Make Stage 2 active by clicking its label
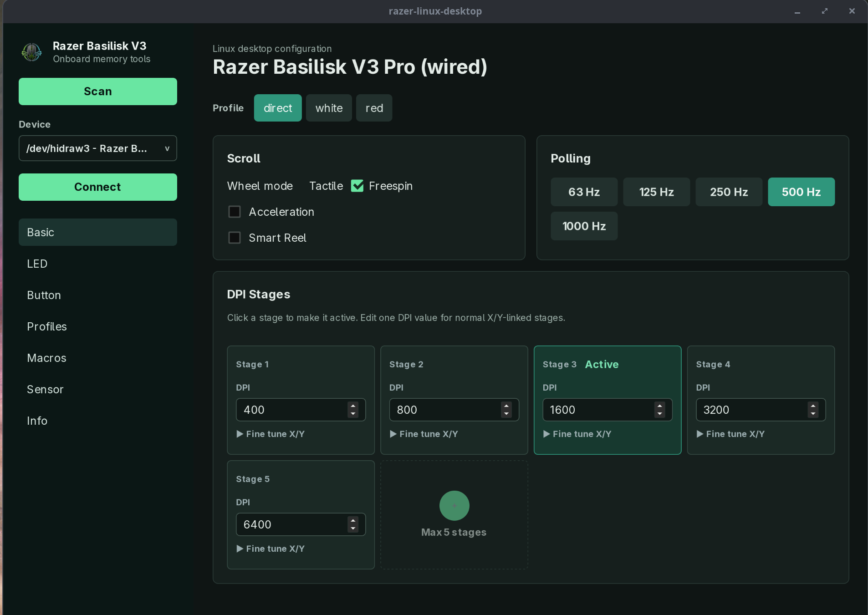 (406, 364)
